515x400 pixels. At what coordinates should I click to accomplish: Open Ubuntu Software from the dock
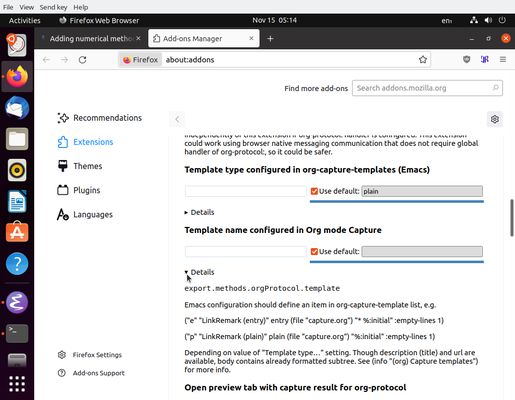[x=17, y=232]
